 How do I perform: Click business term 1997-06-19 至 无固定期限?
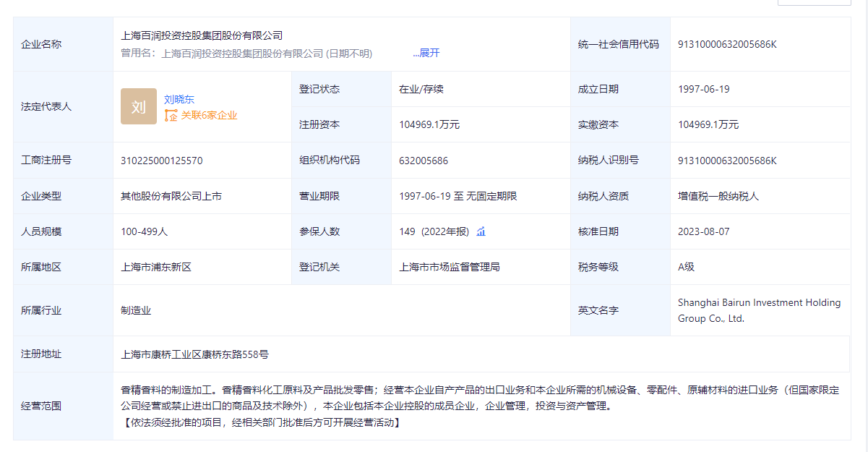point(458,196)
